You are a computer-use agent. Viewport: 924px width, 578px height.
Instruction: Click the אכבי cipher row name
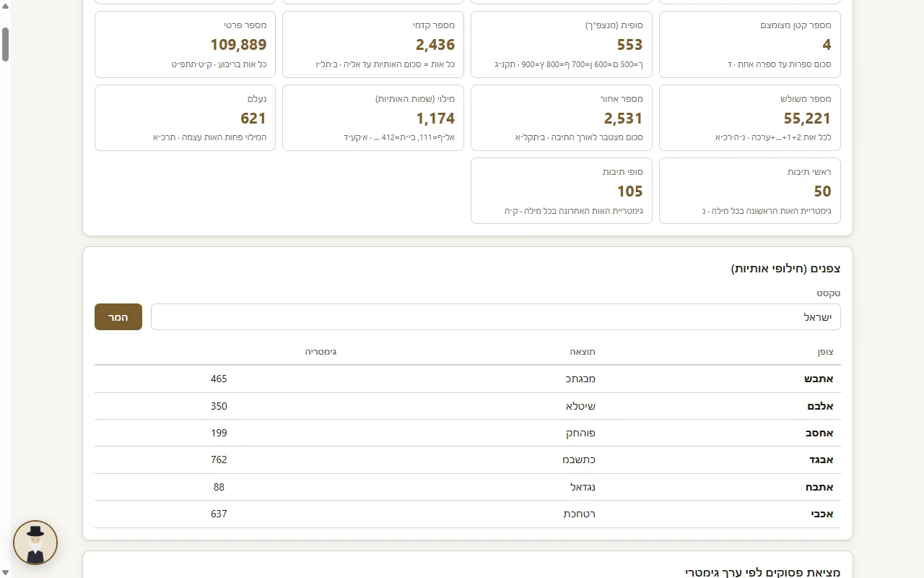coord(822,514)
